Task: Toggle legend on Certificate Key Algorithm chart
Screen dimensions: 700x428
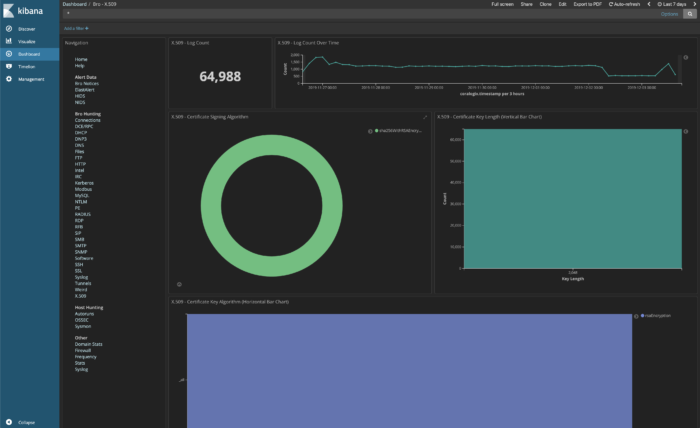Action: [636, 316]
